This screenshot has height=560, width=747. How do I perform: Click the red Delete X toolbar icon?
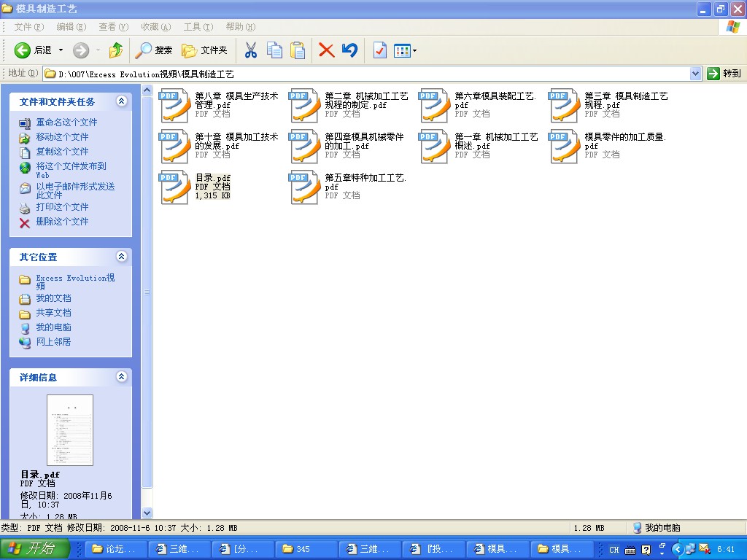326,50
